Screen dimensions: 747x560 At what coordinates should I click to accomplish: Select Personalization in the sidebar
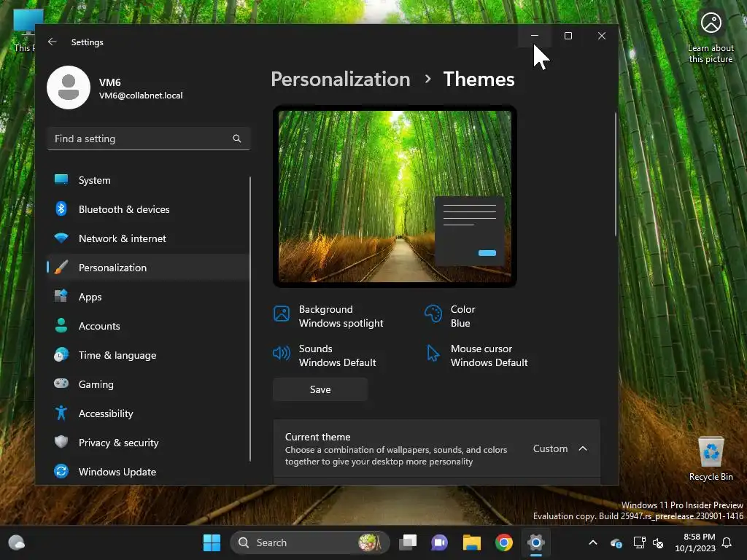pyautogui.click(x=148, y=268)
